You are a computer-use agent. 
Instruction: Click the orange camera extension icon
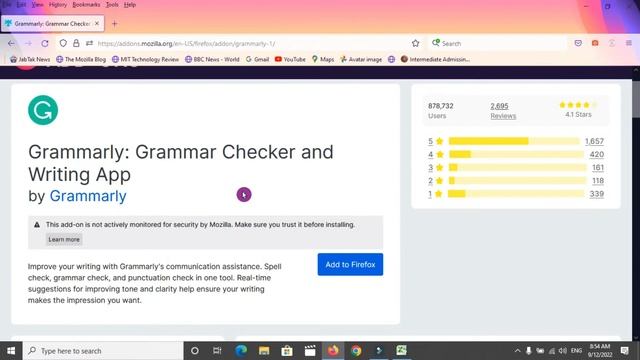[595, 43]
